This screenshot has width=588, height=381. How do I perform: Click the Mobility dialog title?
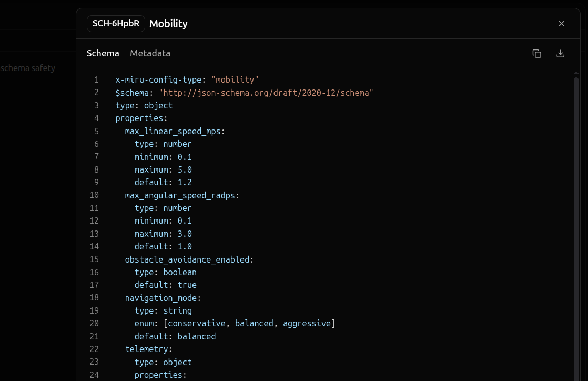pyautogui.click(x=168, y=24)
